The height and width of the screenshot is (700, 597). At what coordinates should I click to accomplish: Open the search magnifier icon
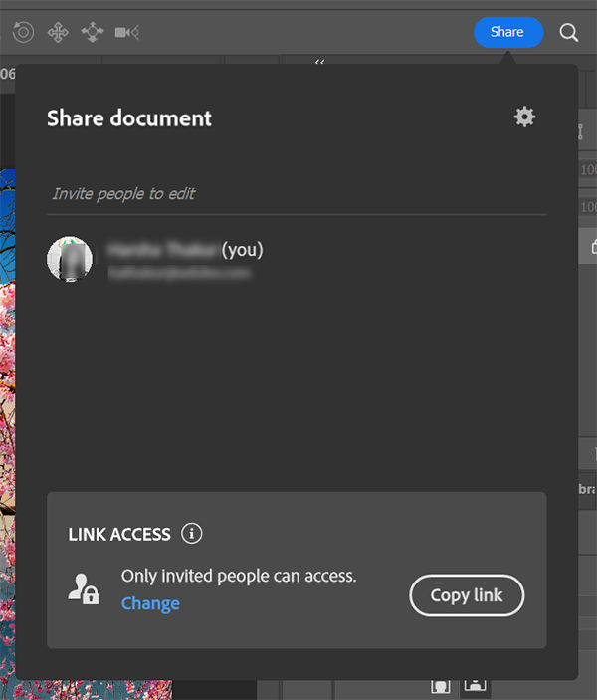pyautogui.click(x=569, y=32)
